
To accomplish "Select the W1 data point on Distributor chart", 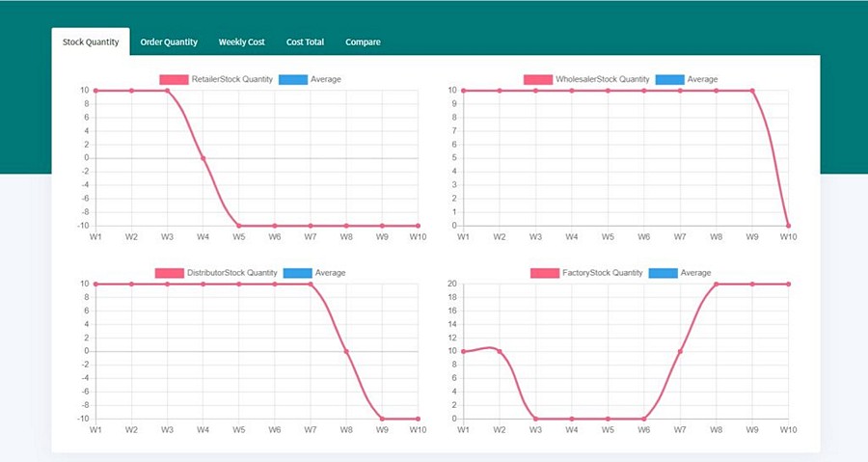I will pyautogui.click(x=95, y=285).
